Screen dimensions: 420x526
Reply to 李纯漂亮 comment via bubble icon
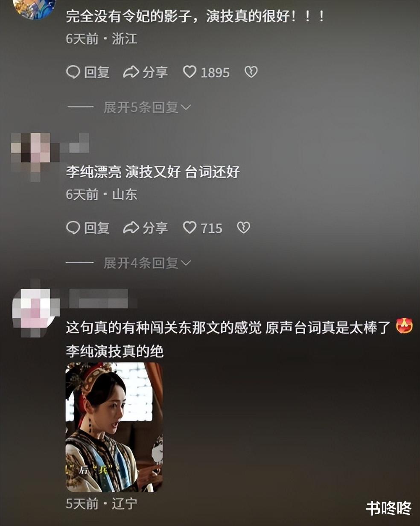tap(73, 228)
